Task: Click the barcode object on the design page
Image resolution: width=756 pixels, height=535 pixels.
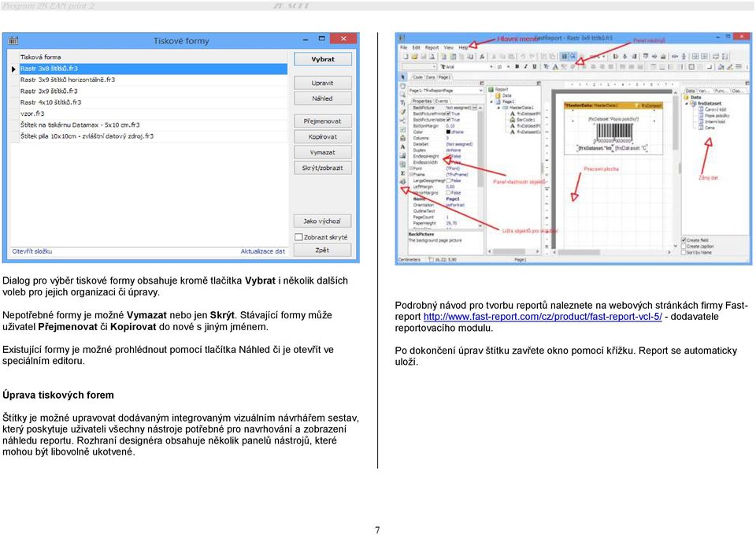Action: pyautogui.click(x=613, y=132)
